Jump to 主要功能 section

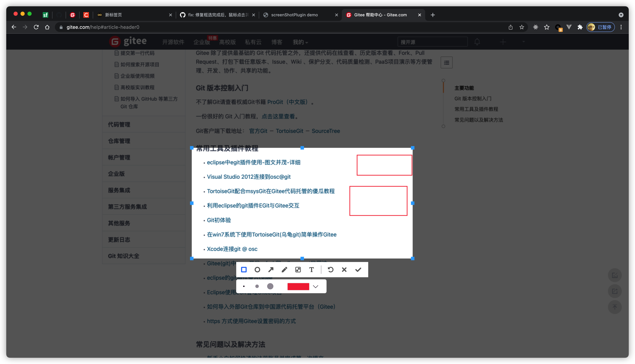464,88
